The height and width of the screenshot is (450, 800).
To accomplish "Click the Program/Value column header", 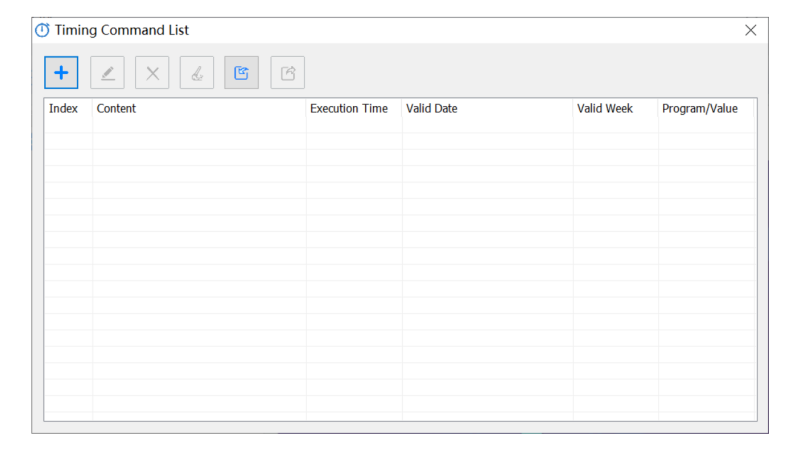I will 706,109.
